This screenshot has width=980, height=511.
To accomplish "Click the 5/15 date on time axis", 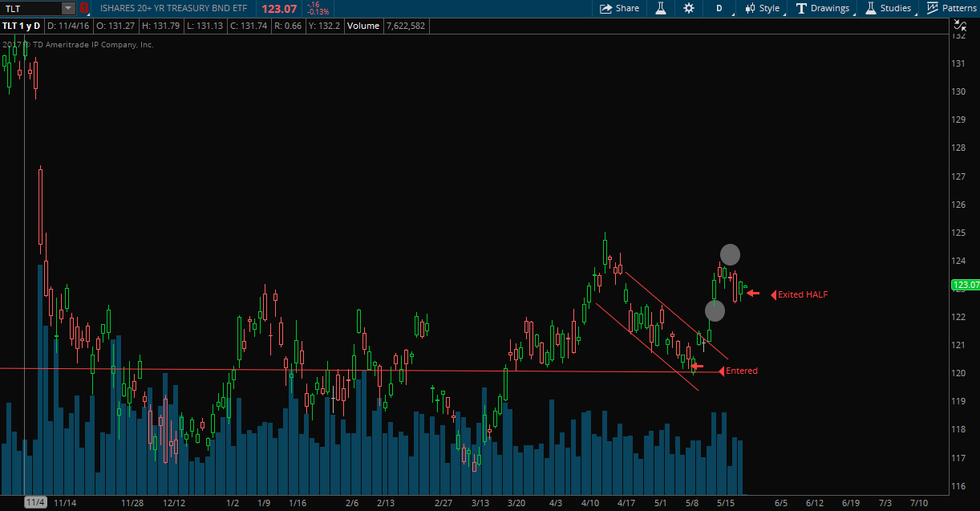I will (726, 503).
